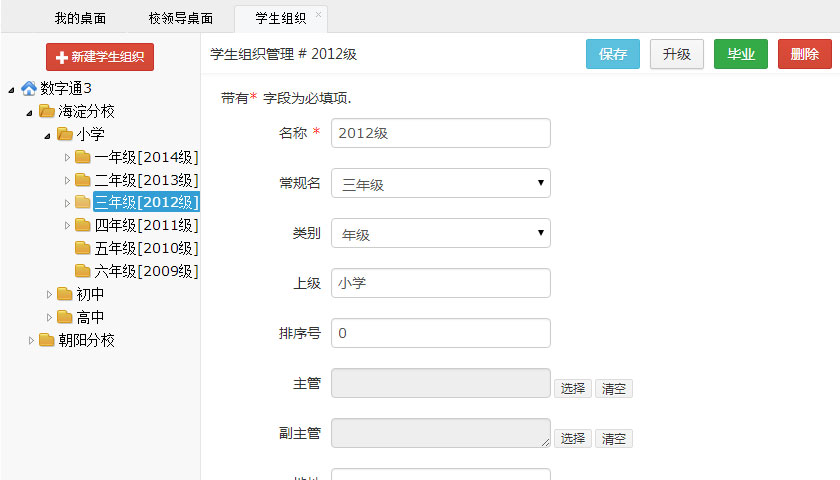Viewport: 840px width, 480px height.
Task: Switch to the 我的桌面 tab
Action: point(80,18)
